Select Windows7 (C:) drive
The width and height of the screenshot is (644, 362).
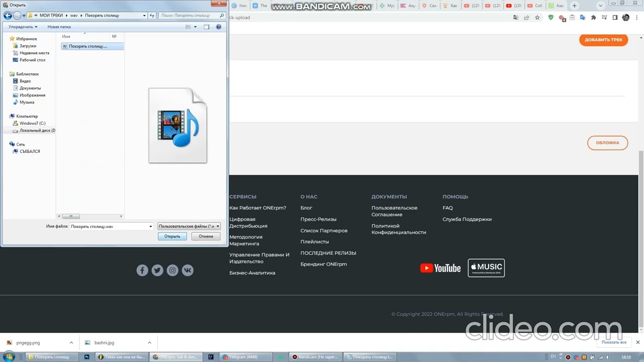point(32,123)
